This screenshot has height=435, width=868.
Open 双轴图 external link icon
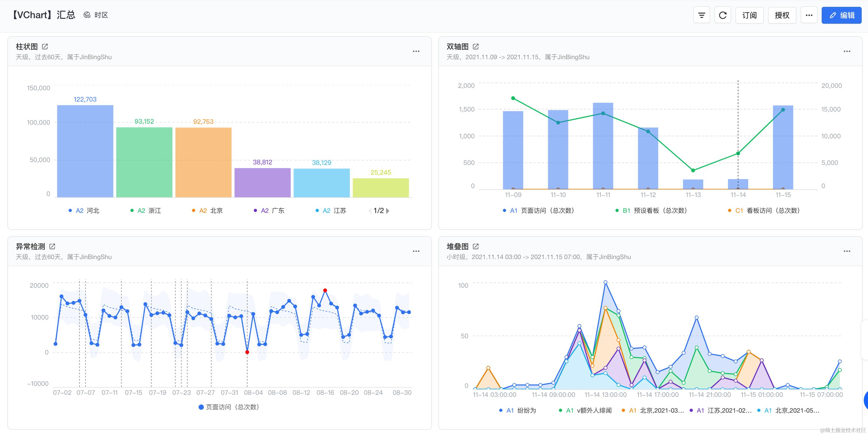pos(475,46)
